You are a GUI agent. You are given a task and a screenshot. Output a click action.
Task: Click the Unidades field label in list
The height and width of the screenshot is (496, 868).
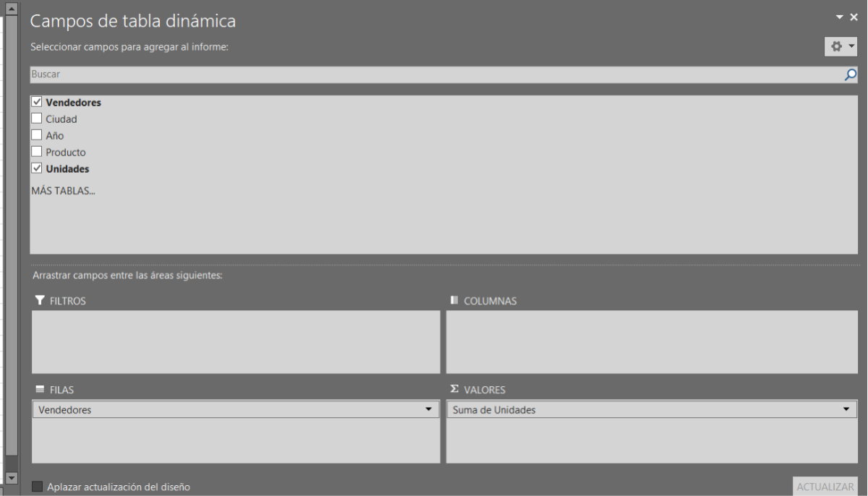click(x=68, y=169)
